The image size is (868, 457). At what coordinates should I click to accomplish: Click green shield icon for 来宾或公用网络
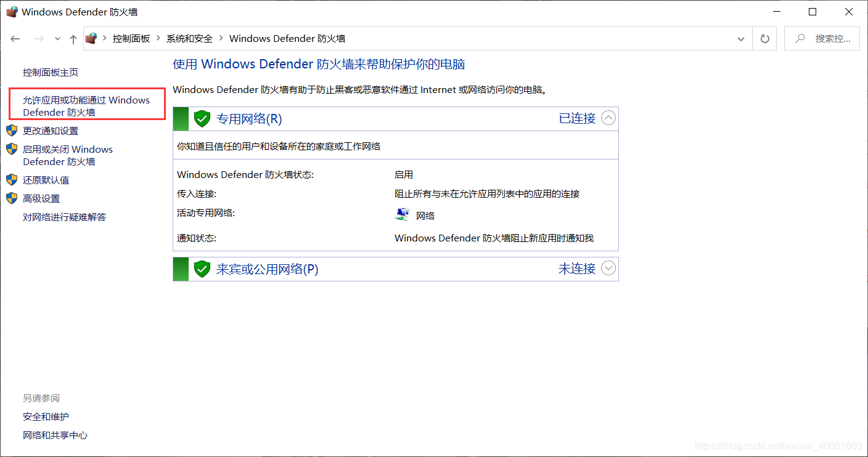click(x=202, y=269)
